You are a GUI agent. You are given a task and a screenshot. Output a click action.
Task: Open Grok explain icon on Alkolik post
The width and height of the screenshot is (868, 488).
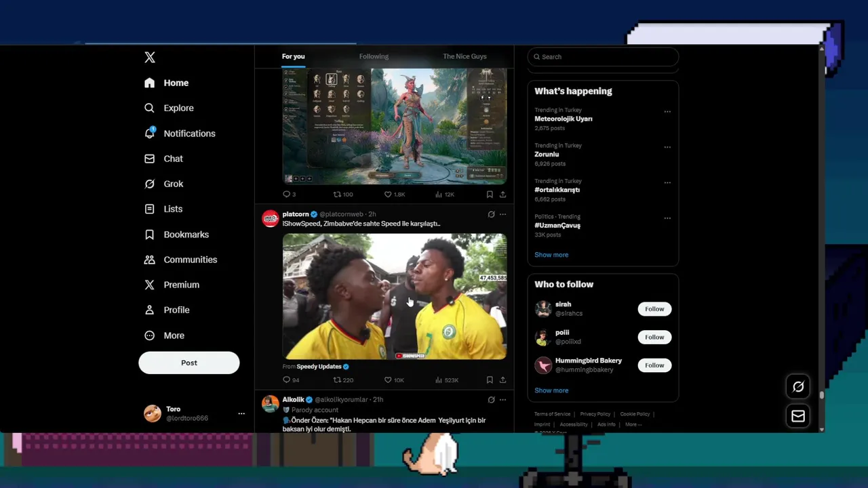[x=491, y=400]
